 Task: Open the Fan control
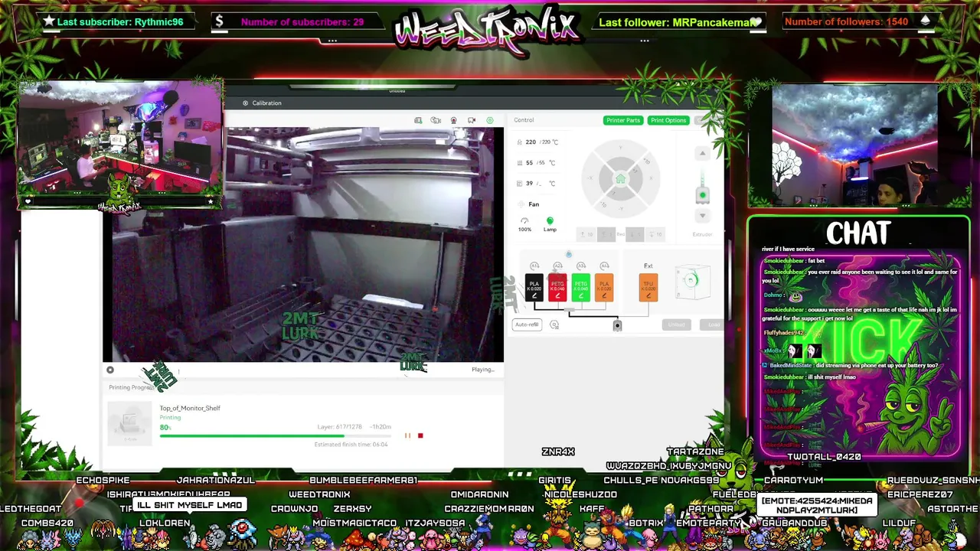(x=529, y=204)
